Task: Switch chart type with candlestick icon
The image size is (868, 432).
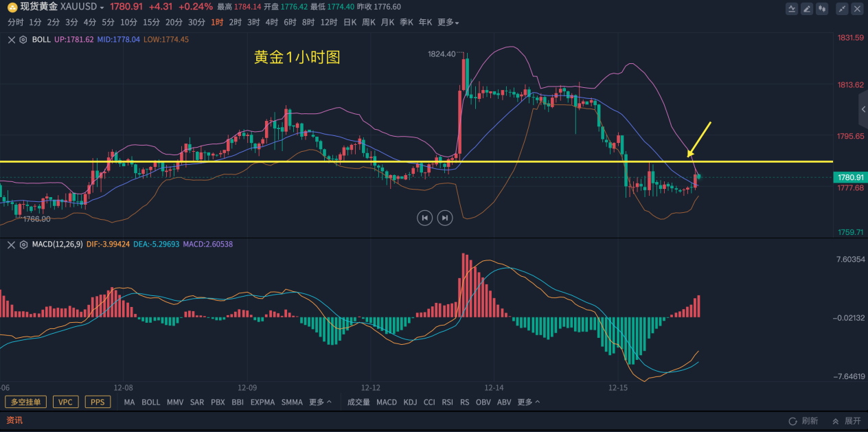Action: (821, 9)
